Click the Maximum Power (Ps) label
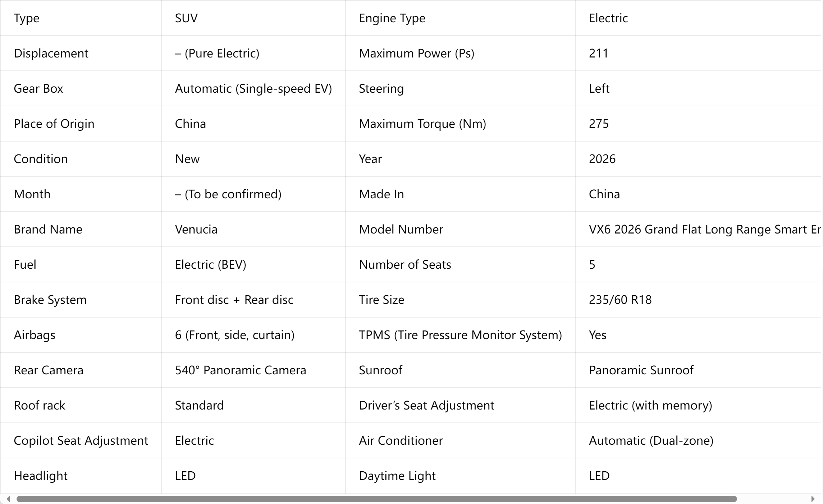The width and height of the screenshot is (823, 504). pos(416,53)
